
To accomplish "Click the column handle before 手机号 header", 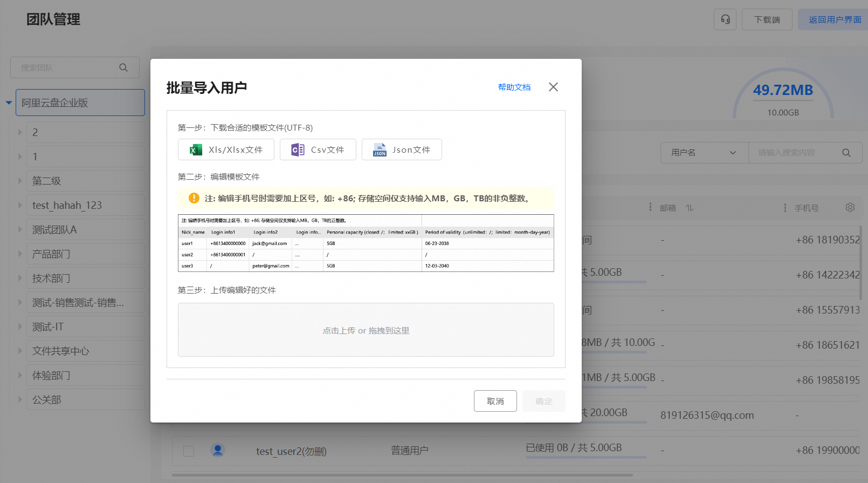I will [785, 208].
